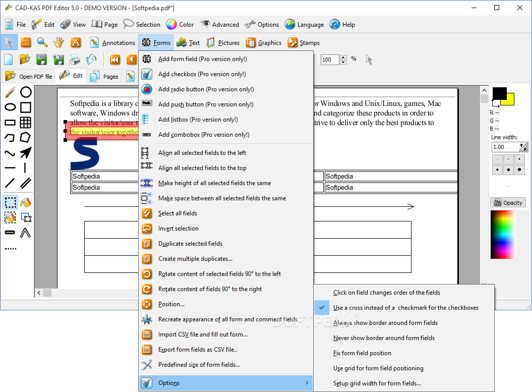Click the Line width input field
The height and width of the screenshot is (392, 532).
pos(505,147)
